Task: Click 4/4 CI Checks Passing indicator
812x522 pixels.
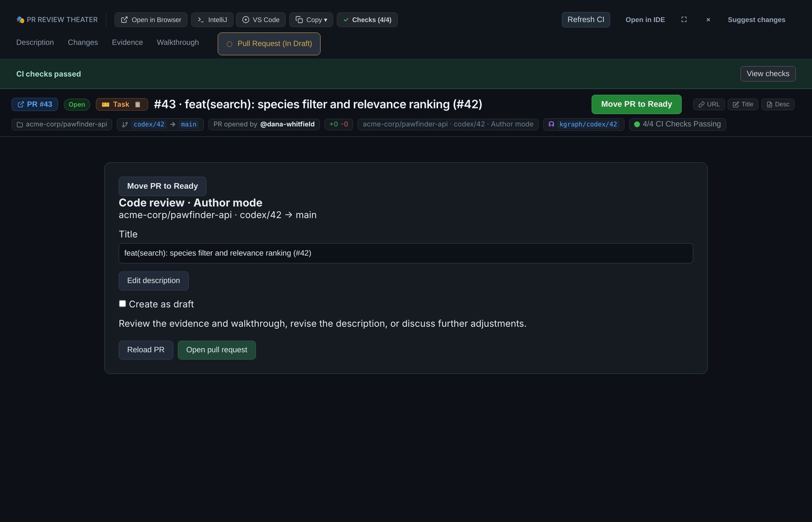Action: (x=678, y=124)
